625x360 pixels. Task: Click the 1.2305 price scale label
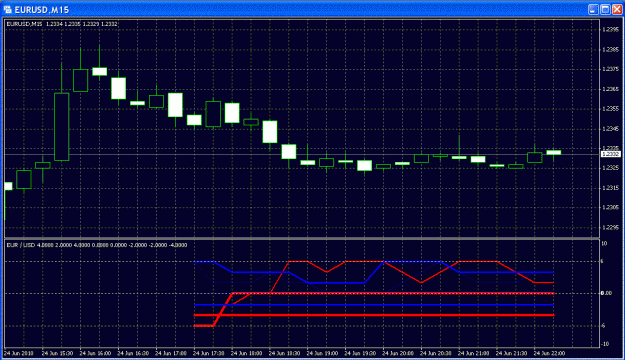(x=611, y=207)
